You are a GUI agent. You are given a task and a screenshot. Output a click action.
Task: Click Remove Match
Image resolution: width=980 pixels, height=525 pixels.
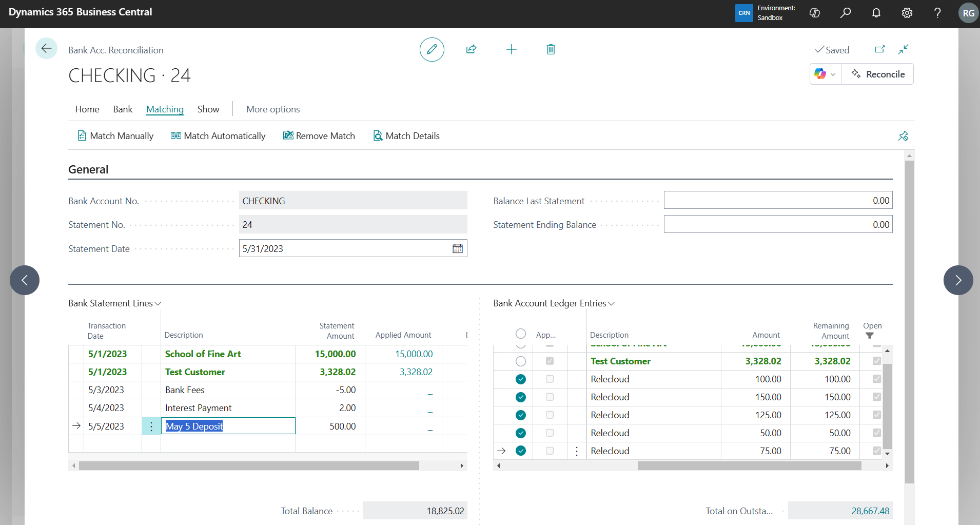tap(319, 136)
